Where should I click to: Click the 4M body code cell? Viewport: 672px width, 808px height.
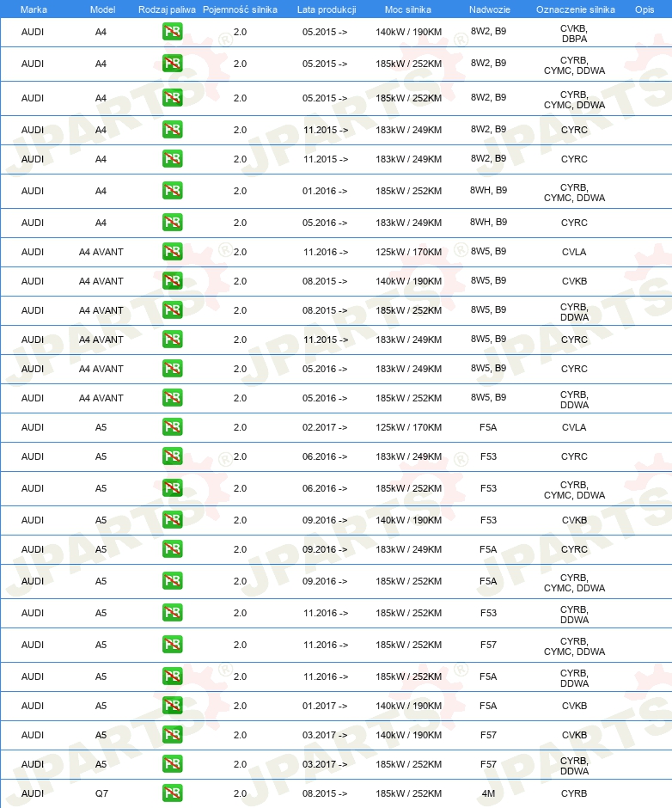click(x=488, y=793)
